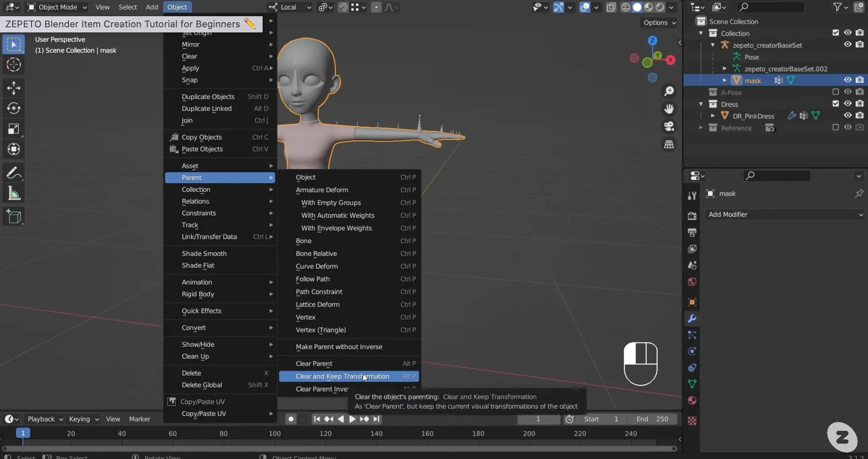The height and width of the screenshot is (459, 868).
Task: Toggle render camera icon for mask
Action: pos(859,80)
